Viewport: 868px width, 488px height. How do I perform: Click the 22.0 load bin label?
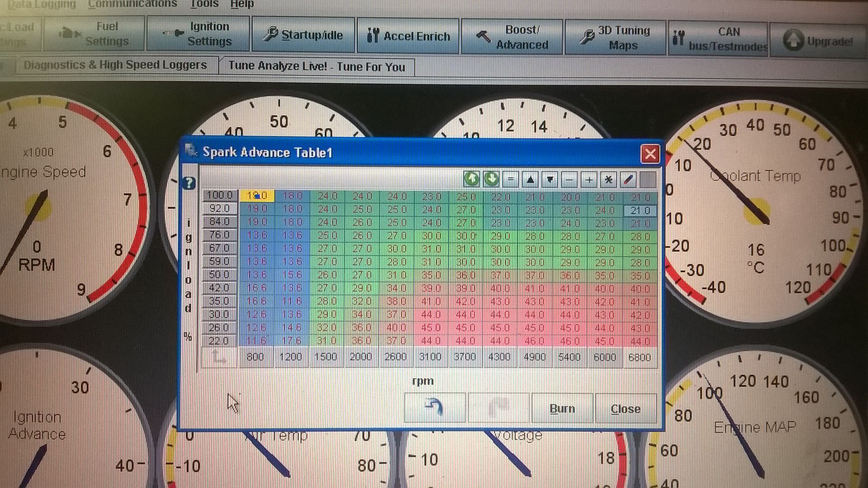(220, 341)
